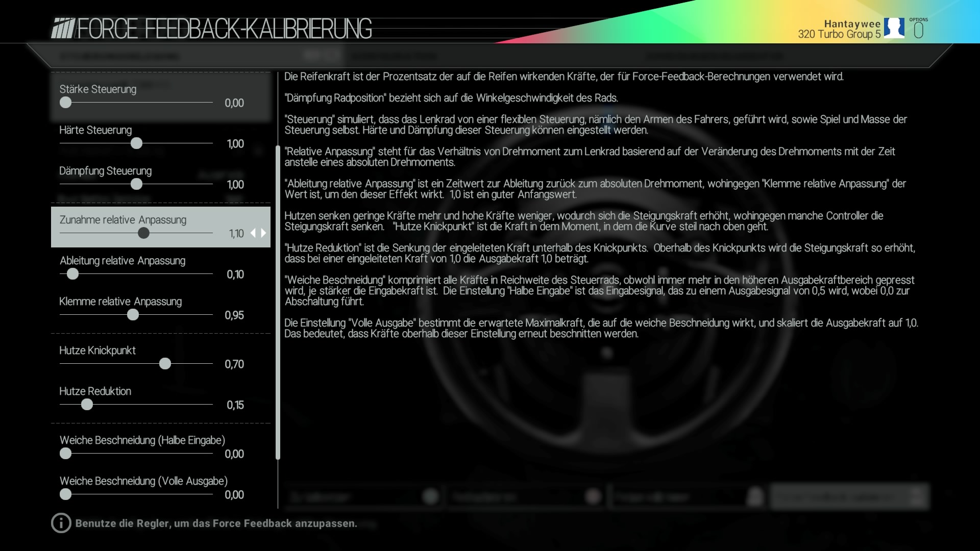Screen dimensions: 980x551
Task: Select the Hutze Knickpunkt label
Action: coord(97,350)
